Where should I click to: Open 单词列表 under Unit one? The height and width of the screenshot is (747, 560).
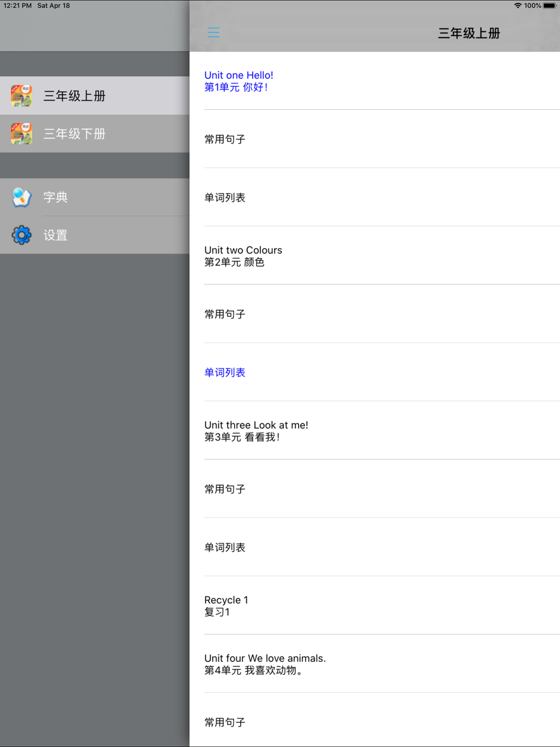tap(375, 197)
